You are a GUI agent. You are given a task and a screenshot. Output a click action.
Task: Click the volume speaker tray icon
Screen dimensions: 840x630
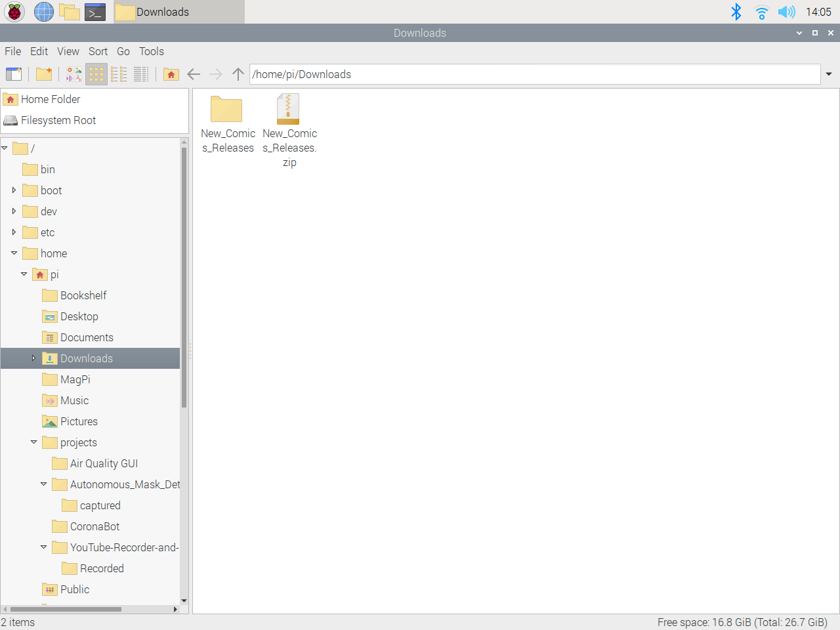coord(786,12)
